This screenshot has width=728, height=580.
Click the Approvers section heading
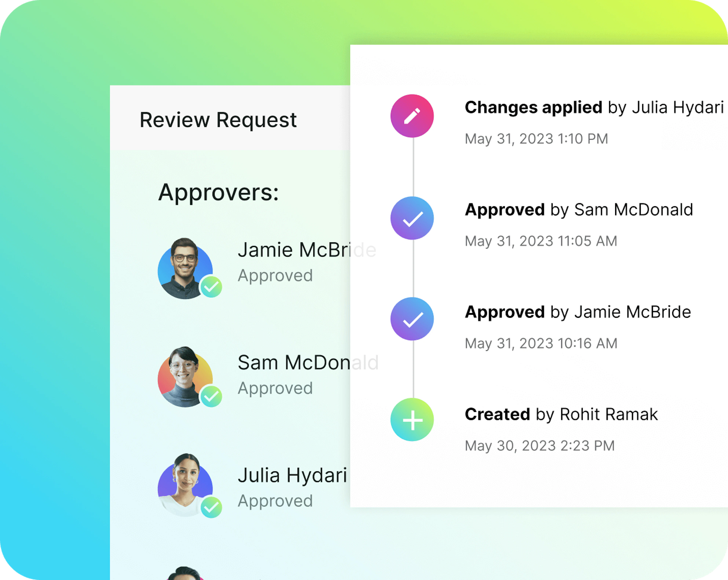pos(218,192)
